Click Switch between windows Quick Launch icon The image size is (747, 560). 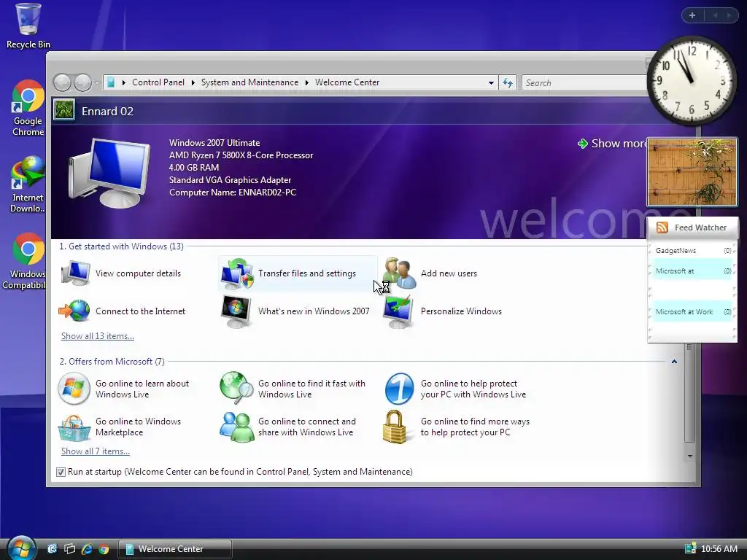point(69,548)
